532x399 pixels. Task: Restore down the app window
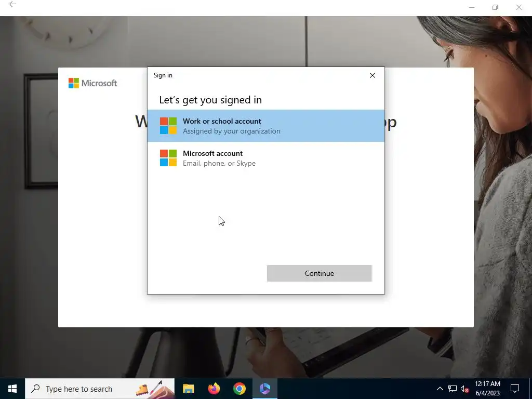coord(495,7)
